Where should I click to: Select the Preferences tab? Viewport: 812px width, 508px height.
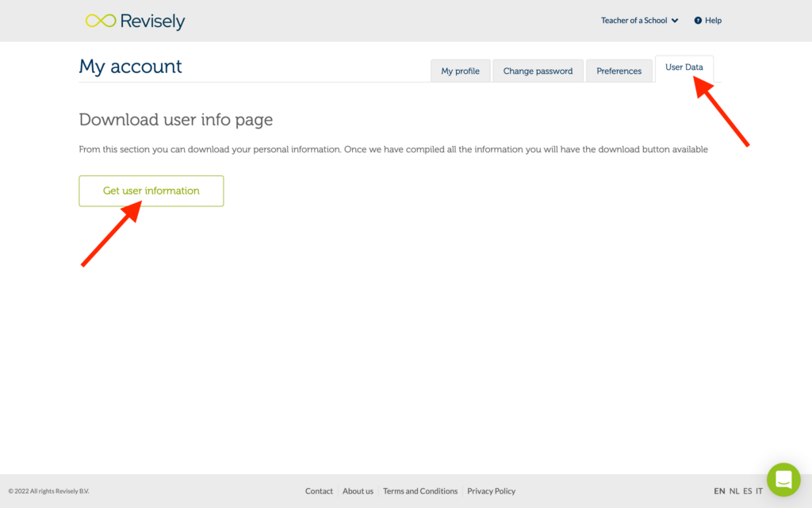(x=619, y=70)
